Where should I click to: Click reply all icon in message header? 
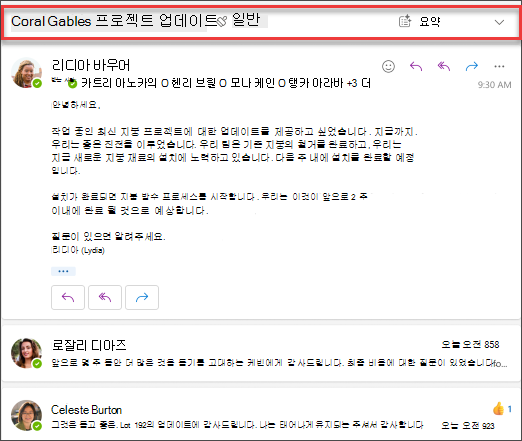[444, 66]
